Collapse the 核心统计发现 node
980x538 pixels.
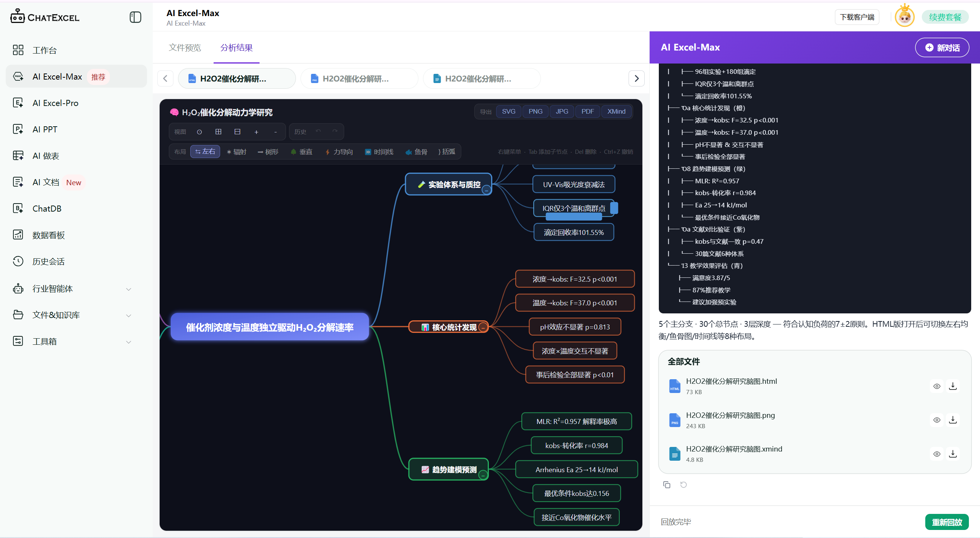[483, 328]
